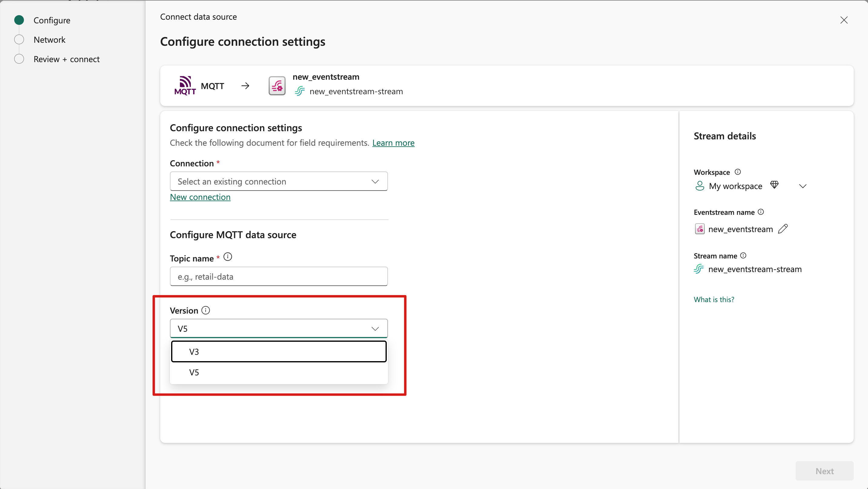Click the Version info icon
The image size is (868, 489).
(x=206, y=310)
